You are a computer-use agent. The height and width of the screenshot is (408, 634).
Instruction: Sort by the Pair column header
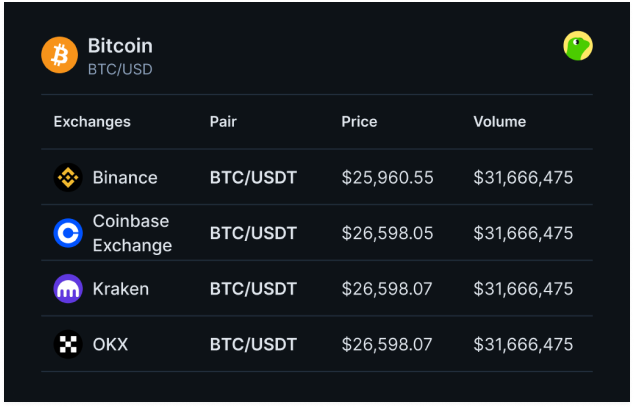click(223, 122)
